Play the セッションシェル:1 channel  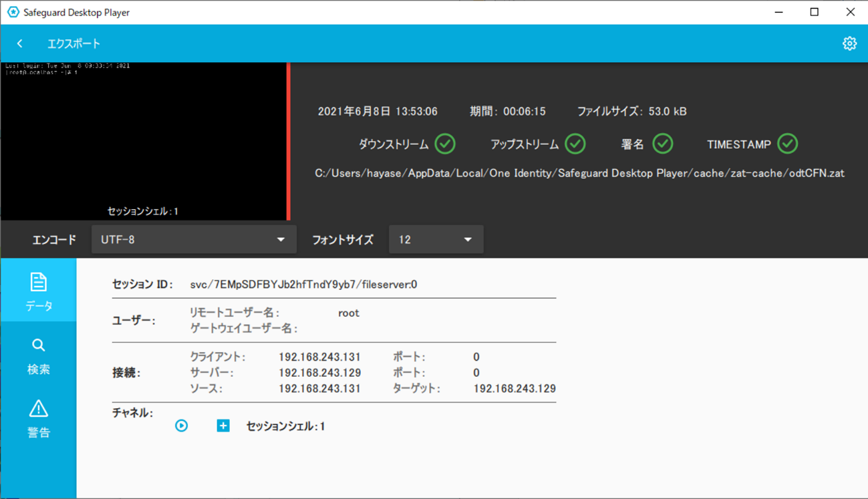click(x=181, y=426)
